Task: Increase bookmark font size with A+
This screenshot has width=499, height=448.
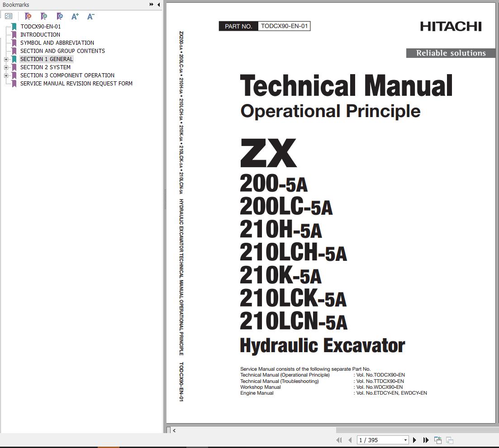Action: pos(75,16)
